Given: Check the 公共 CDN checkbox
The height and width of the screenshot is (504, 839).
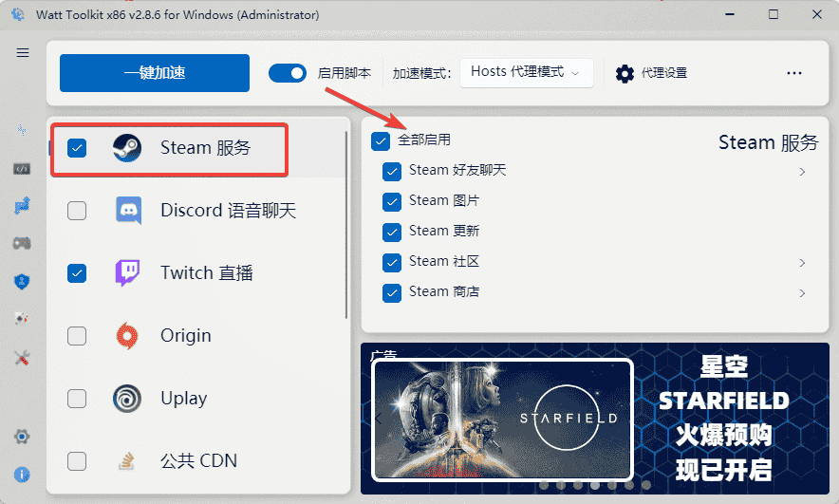Looking at the screenshot, I should (x=77, y=461).
